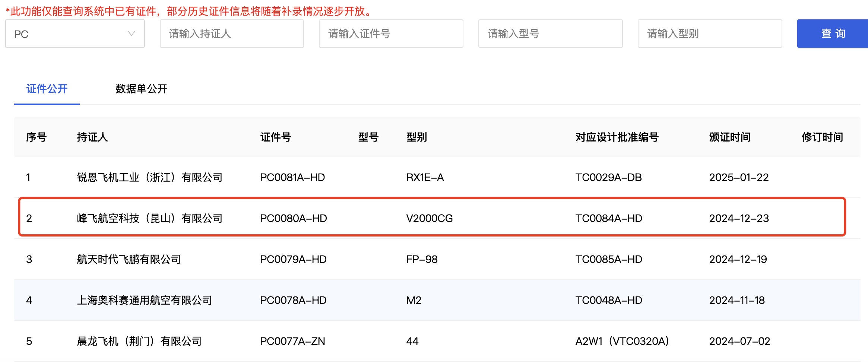Click the model number input field

(x=550, y=34)
